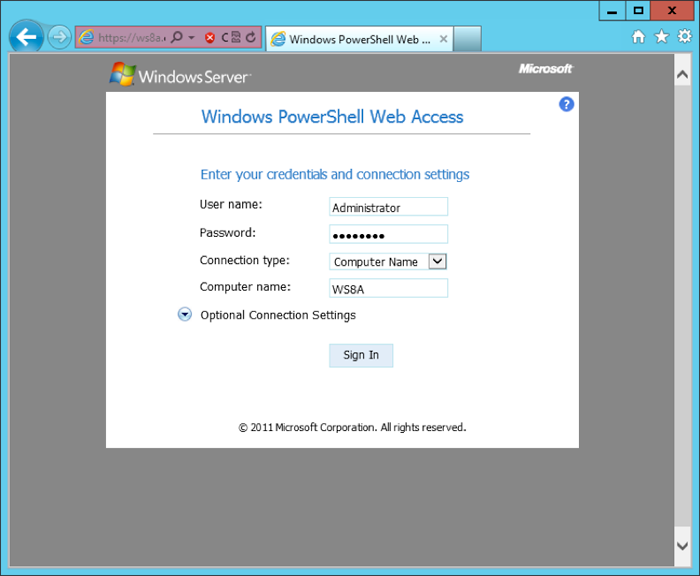Screen dimensions: 700x576
Task: Expand Optional Connection Settings arrow
Action: click(185, 314)
